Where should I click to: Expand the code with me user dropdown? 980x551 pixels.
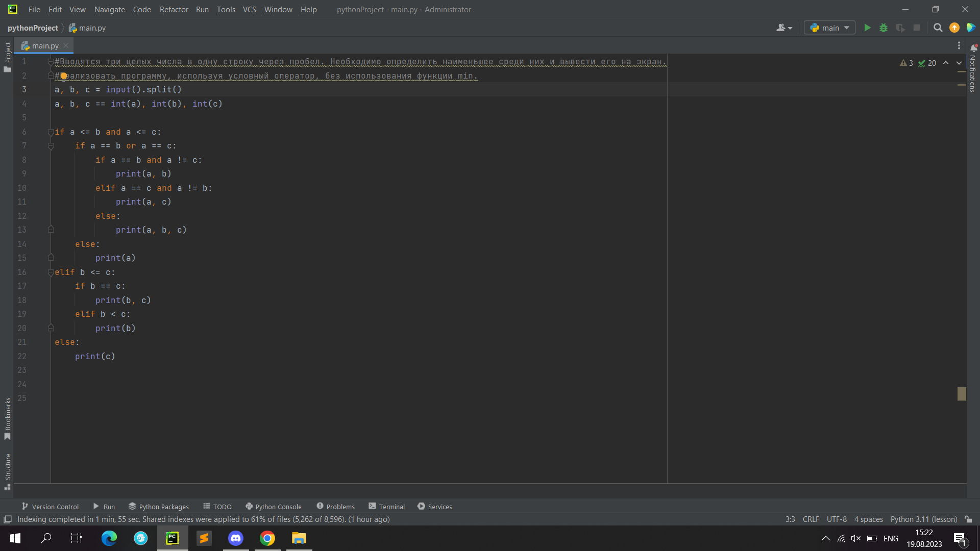click(784, 28)
